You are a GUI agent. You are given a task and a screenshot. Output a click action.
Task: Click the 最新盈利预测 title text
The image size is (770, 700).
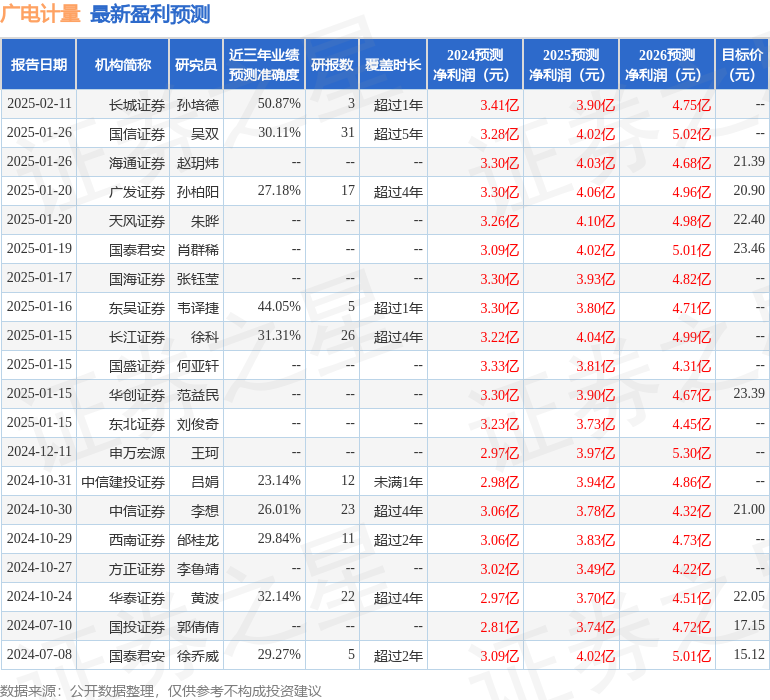150,14
